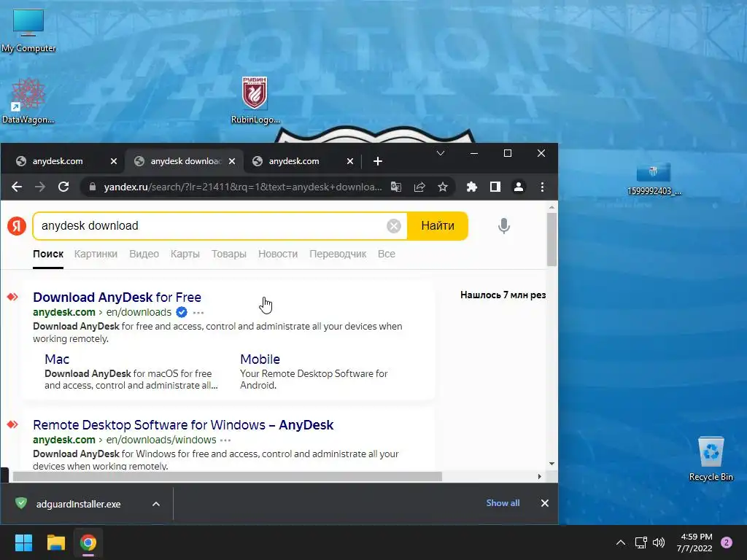Open the Chrome profile icon

519,187
